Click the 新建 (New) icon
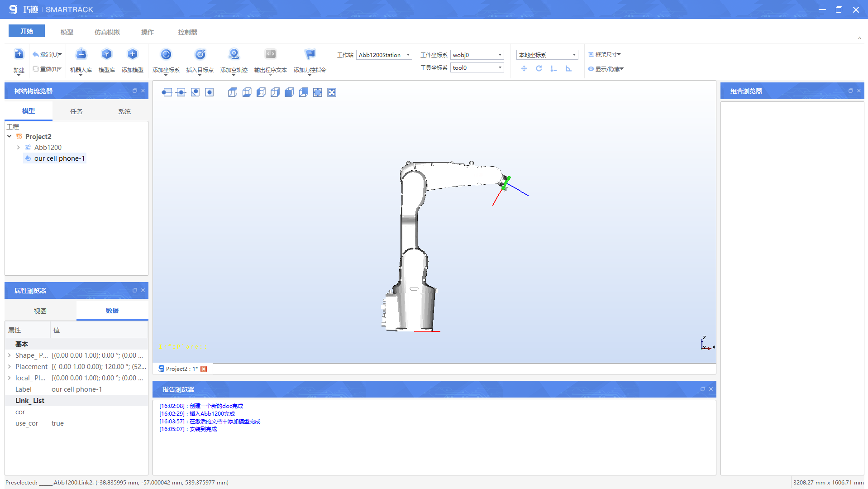This screenshot has height=489, width=868. click(x=19, y=55)
